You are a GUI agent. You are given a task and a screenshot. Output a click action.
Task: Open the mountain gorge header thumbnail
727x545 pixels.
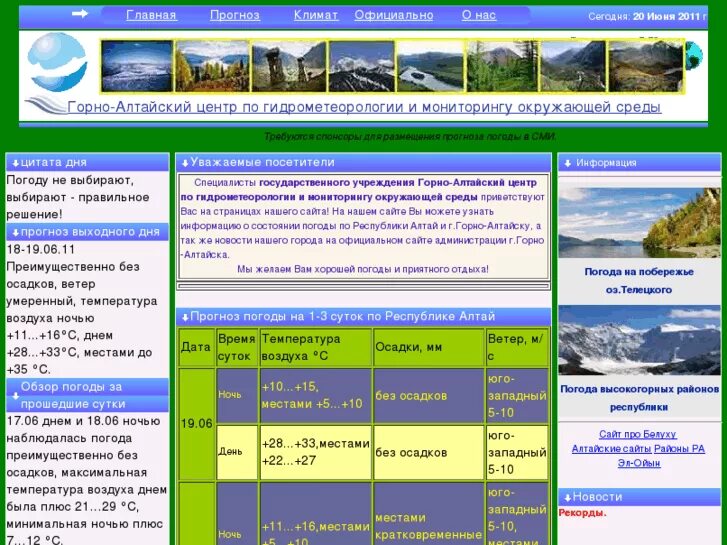(x=574, y=66)
